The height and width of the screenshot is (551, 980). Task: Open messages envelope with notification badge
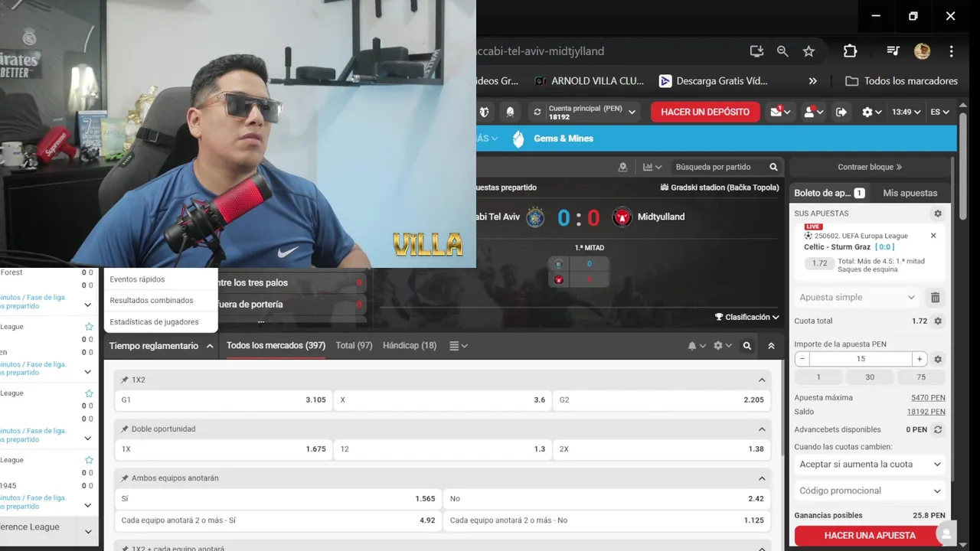pyautogui.click(x=781, y=112)
